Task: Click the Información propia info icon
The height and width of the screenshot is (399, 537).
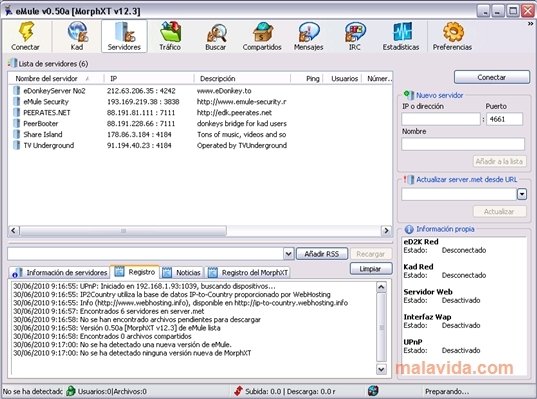Action: pyautogui.click(x=409, y=229)
